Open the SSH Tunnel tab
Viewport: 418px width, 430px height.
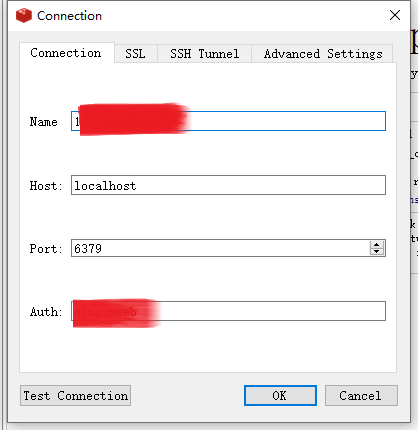[204, 54]
